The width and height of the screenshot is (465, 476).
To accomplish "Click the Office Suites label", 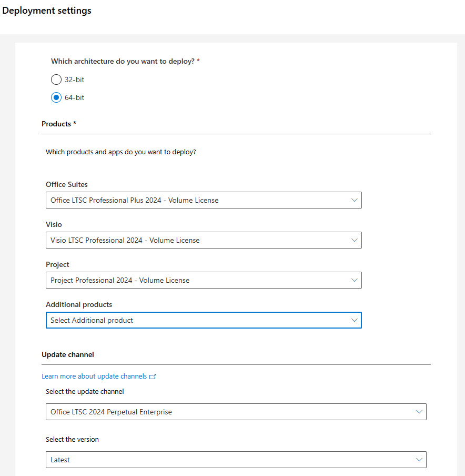I will (67, 185).
